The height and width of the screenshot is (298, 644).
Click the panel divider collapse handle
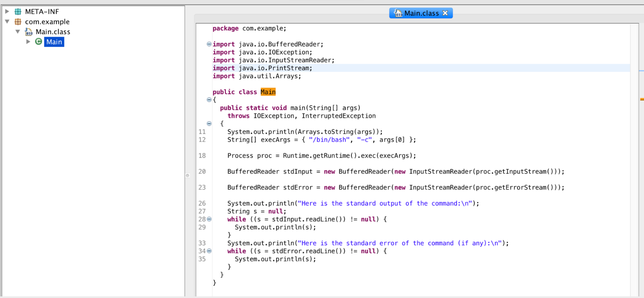(188, 175)
